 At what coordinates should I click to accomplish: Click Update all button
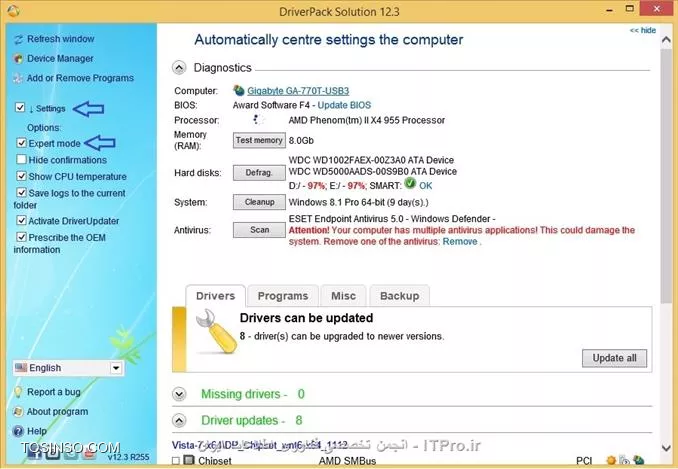(614, 358)
